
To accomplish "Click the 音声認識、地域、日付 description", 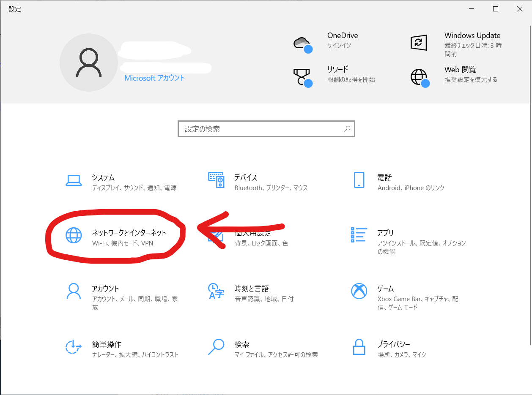I will pos(264,299).
